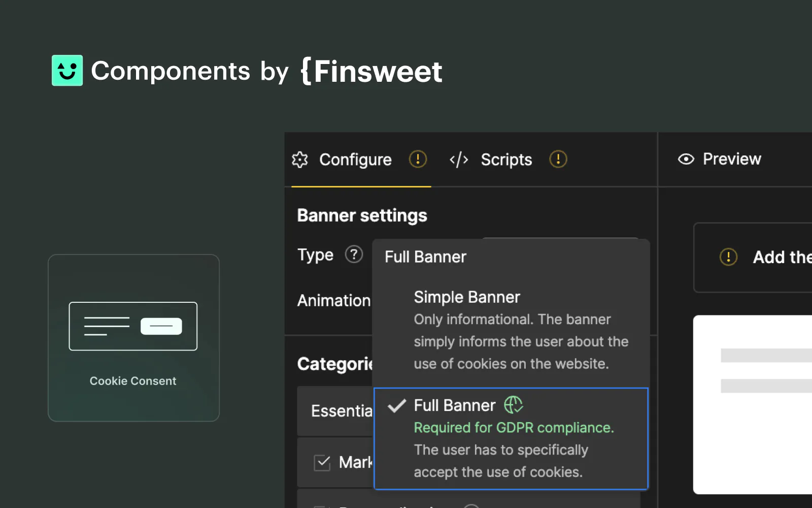Click the Essential category row
The height and width of the screenshot is (508, 812).
tap(335, 410)
